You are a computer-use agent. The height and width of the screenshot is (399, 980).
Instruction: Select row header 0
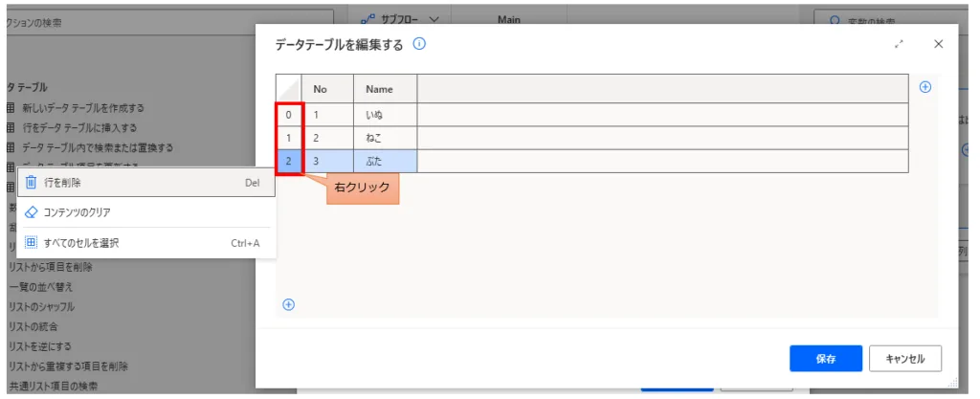pos(290,114)
